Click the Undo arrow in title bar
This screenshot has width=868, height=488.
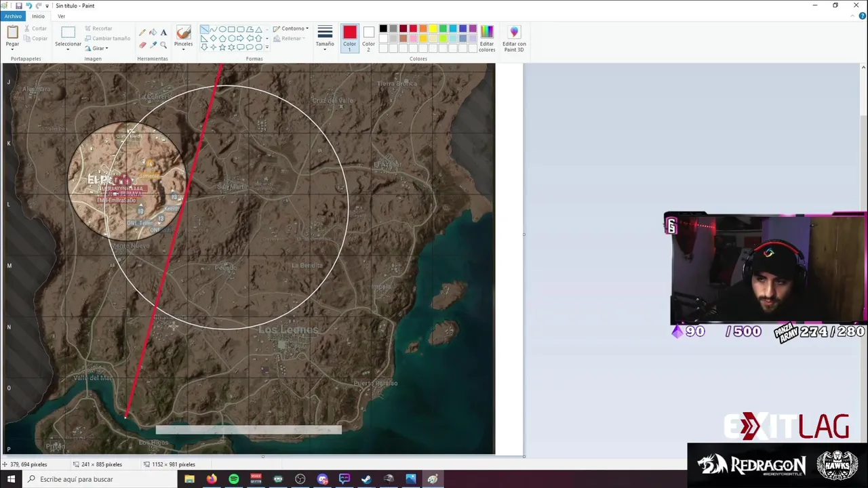click(28, 5)
